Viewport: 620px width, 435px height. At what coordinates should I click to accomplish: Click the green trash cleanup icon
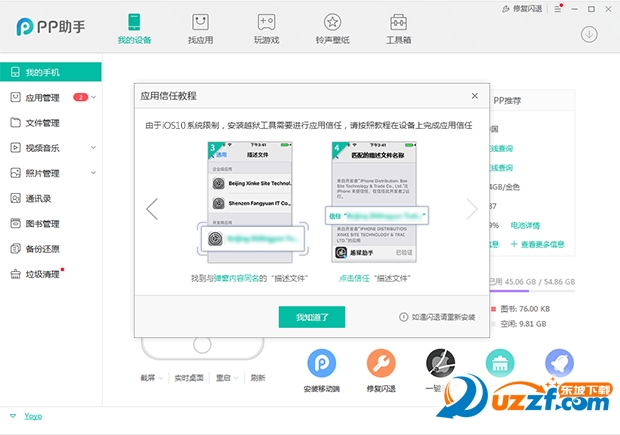point(499,363)
